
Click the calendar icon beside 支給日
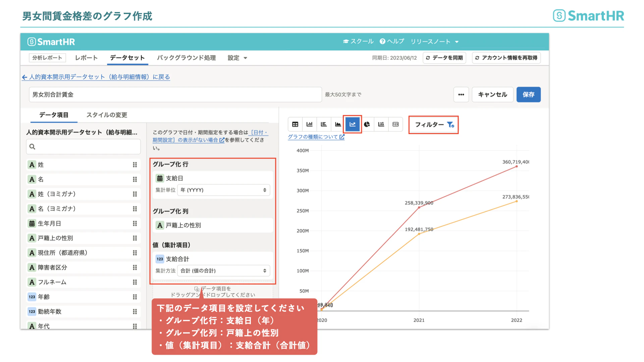click(x=160, y=178)
